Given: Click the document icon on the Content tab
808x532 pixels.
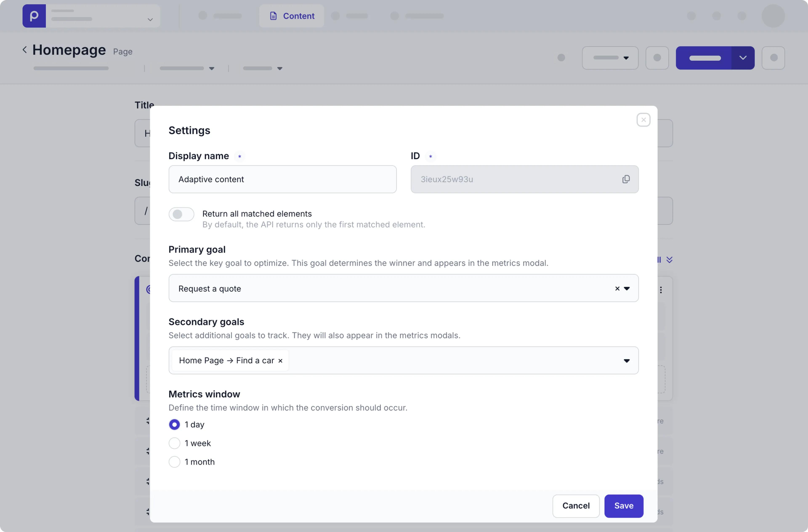Looking at the screenshot, I should point(273,16).
